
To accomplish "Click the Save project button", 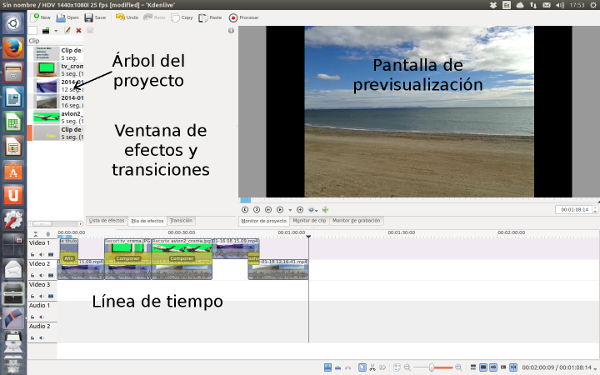I will (x=95, y=18).
